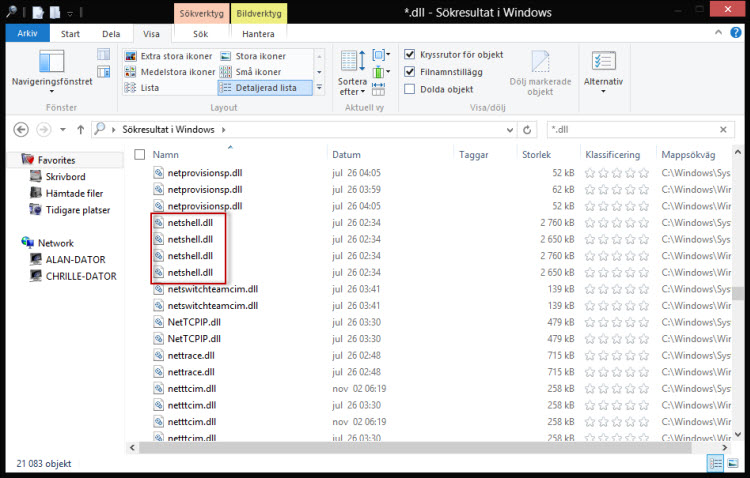The width and height of the screenshot is (750, 478).
Task: Go up one folder level
Action: click(80, 130)
